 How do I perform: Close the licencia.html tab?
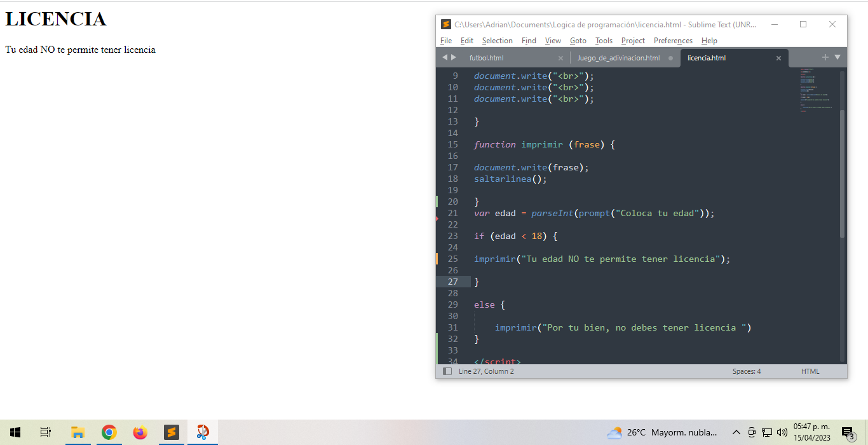pos(778,58)
